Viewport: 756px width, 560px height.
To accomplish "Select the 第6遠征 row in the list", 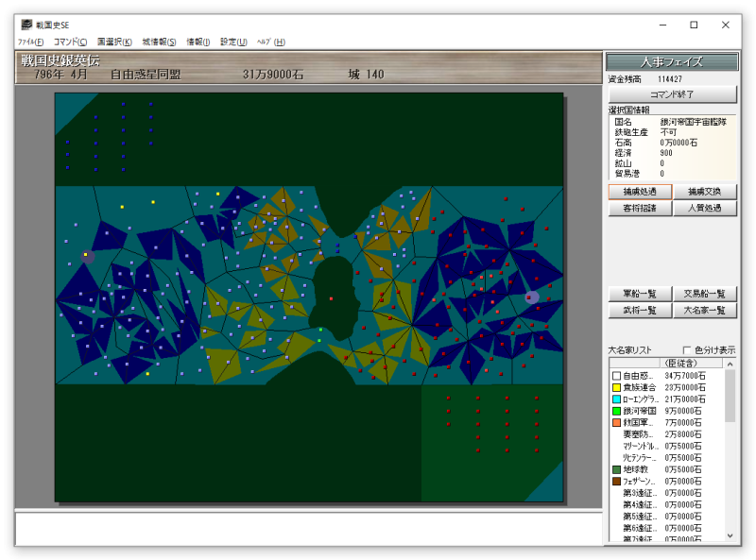I will coord(667,528).
